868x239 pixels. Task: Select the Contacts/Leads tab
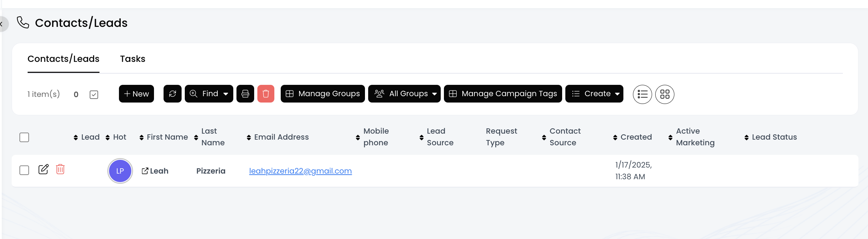63,59
